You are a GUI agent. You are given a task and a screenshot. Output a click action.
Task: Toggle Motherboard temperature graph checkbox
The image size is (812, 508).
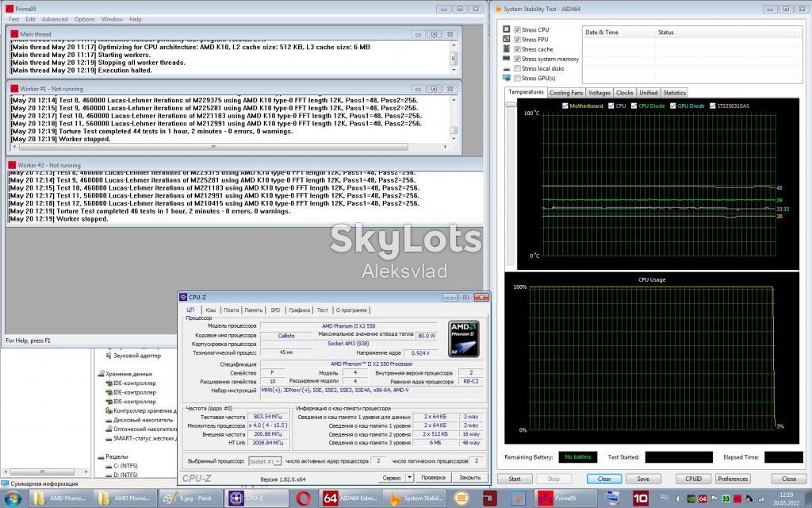(565, 106)
